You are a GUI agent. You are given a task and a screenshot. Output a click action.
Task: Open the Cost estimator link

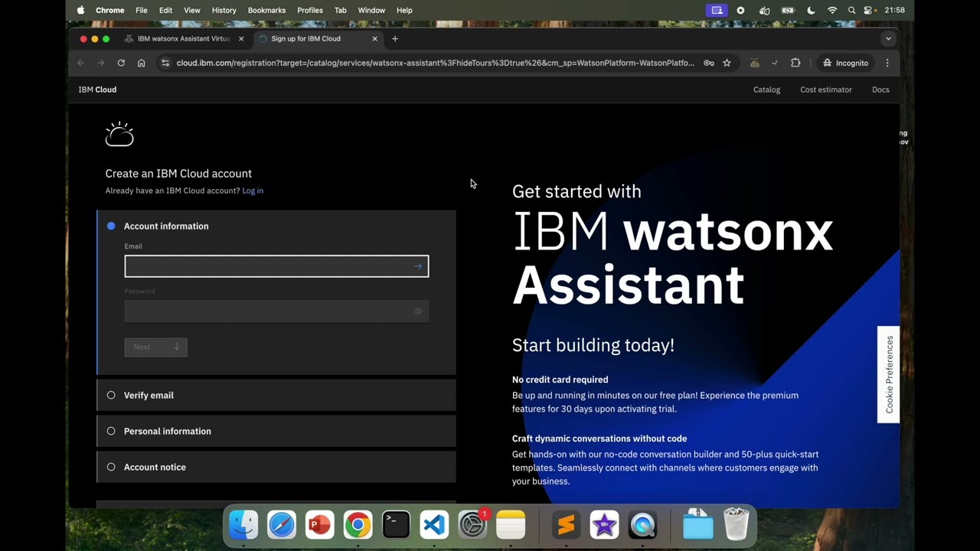click(826, 90)
